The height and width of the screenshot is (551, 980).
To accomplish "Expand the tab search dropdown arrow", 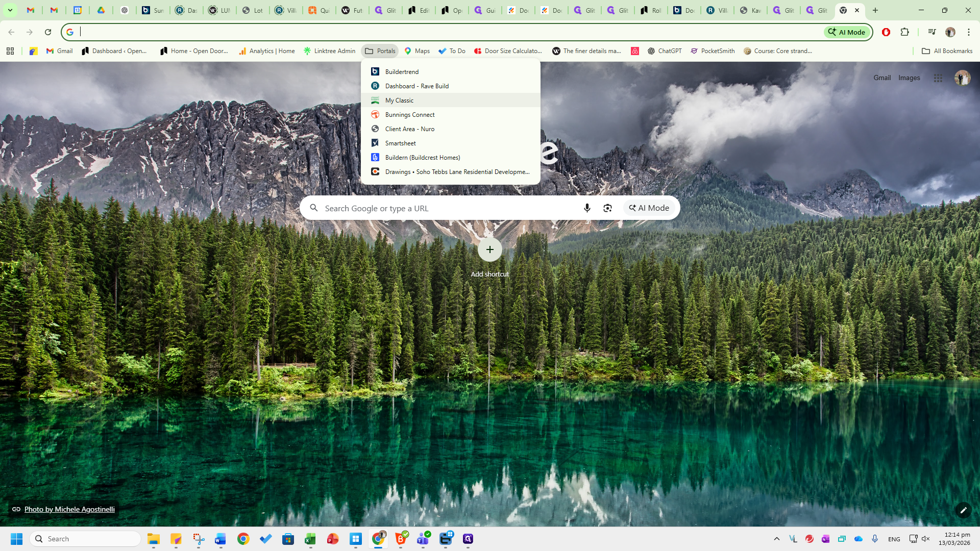I will (10, 10).
